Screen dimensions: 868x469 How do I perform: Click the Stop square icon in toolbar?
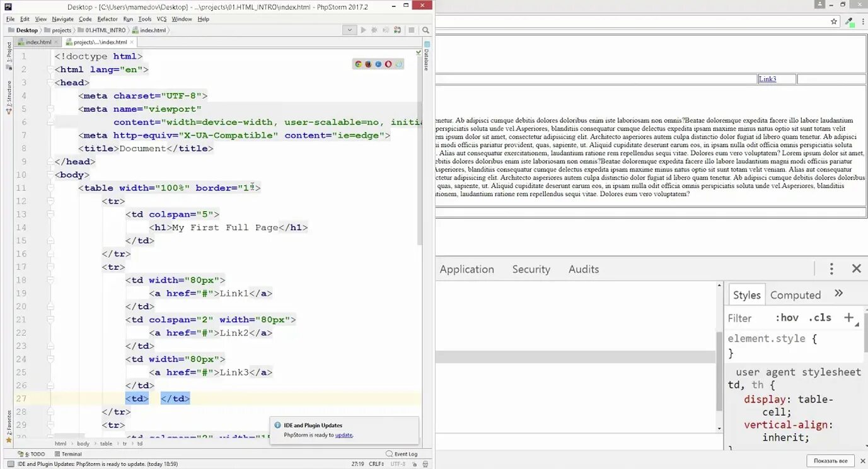pyautogui.click(x=412, y=30)
